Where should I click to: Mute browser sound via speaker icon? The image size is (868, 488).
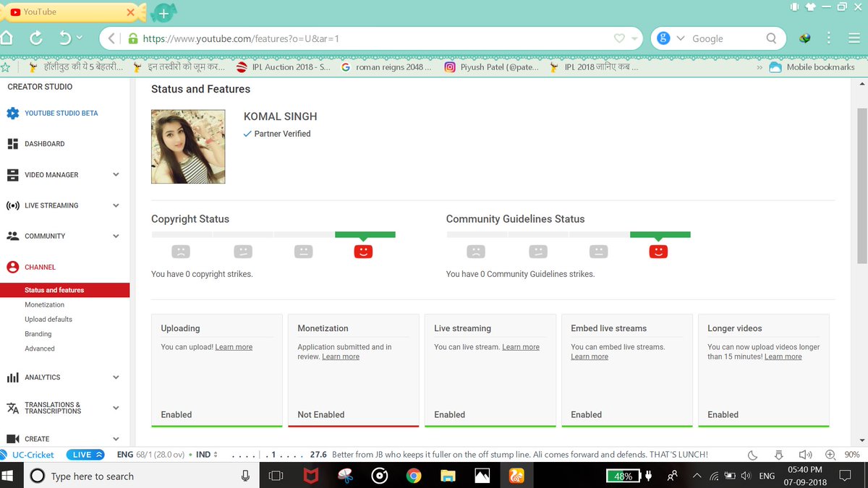point(805,455)
